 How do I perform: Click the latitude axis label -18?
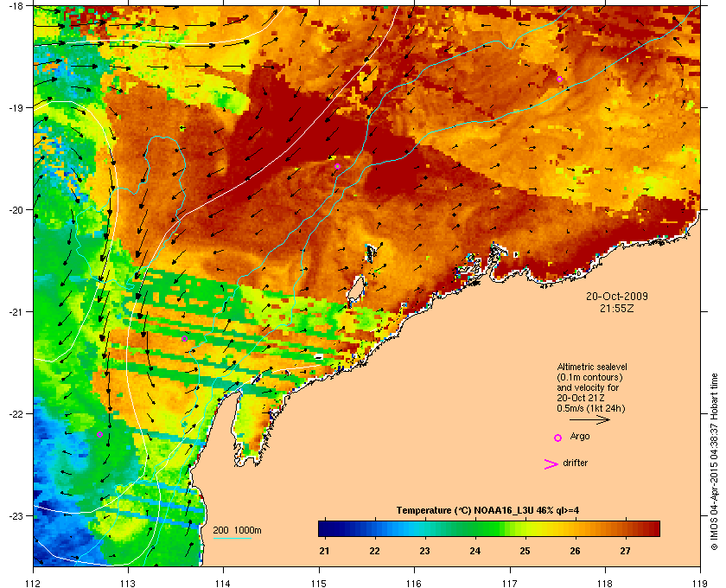pos(16,6)
